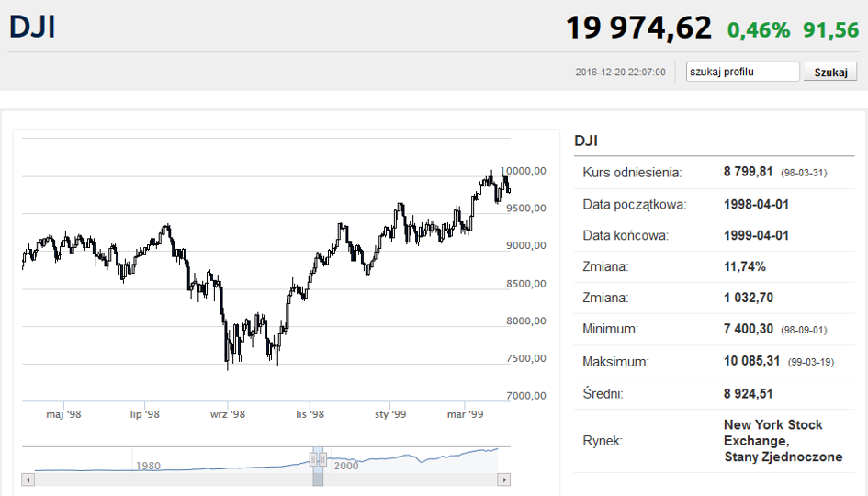This screenshot has width=868, height=496.
Task: Focus the "szukaj profilu" search field
Action: pos(742,72)
